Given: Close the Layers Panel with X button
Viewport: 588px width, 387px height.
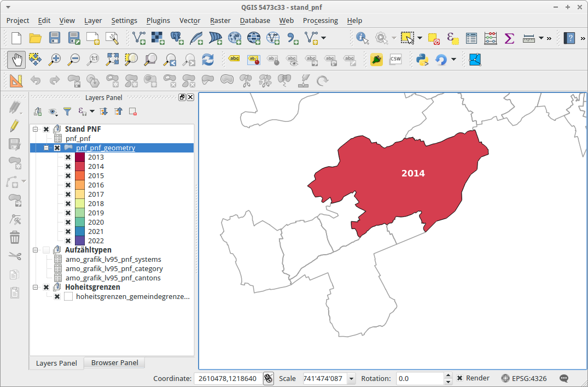Looking at the screenshot, I should 190,97.
